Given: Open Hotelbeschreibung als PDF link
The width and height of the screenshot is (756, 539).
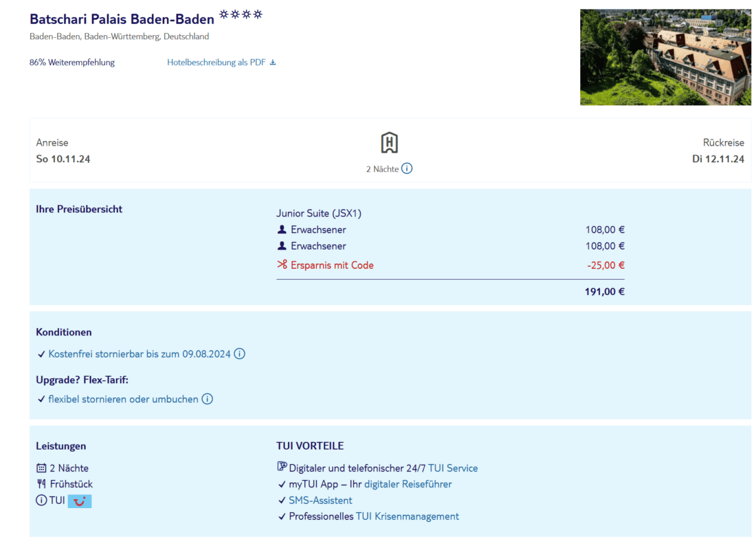Looking at the screenshot, I should click(x=216, y=63).
